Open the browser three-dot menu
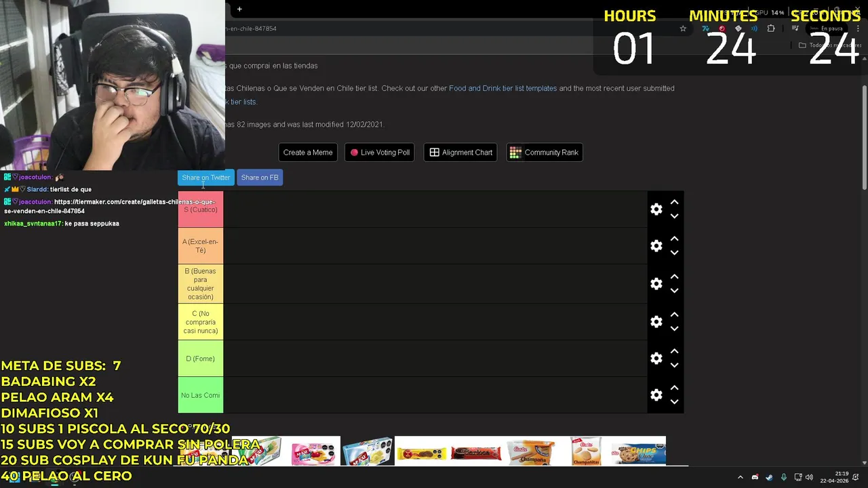868x488 pixels. click(x=859, y=28)
